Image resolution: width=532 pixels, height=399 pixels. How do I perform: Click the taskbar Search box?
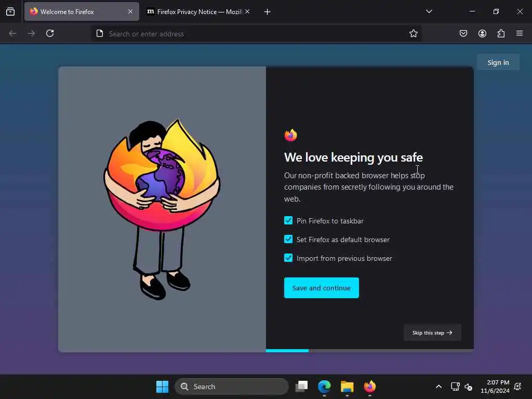[x=231, y=387]
